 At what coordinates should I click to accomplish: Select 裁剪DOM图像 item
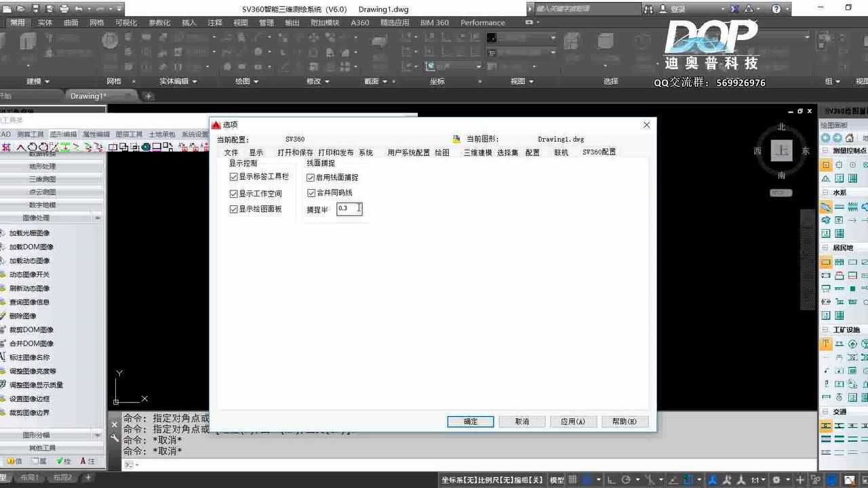[31, 330]
